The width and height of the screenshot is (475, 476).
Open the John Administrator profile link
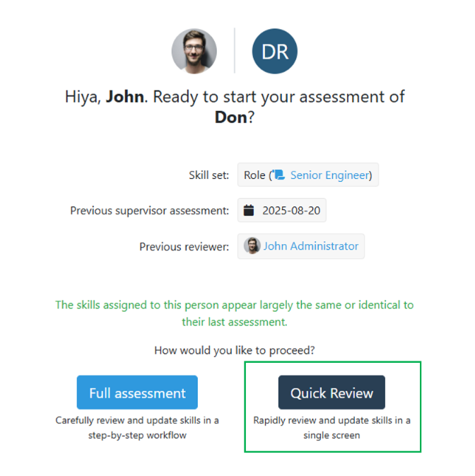[311, 246]
